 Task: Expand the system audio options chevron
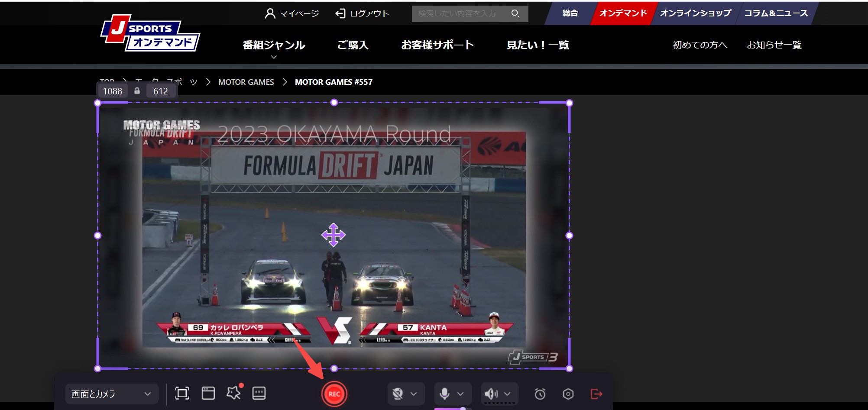[507, 394]
